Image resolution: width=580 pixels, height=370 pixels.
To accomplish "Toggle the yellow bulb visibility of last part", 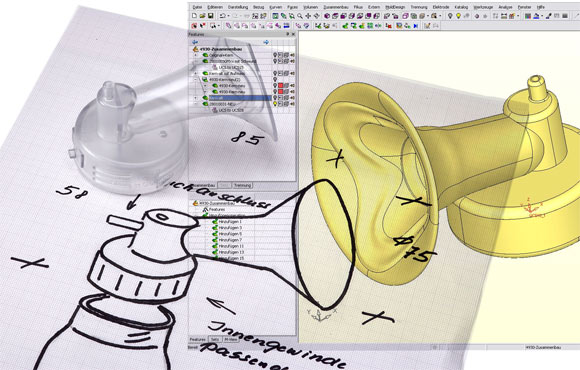I will 275,104.
